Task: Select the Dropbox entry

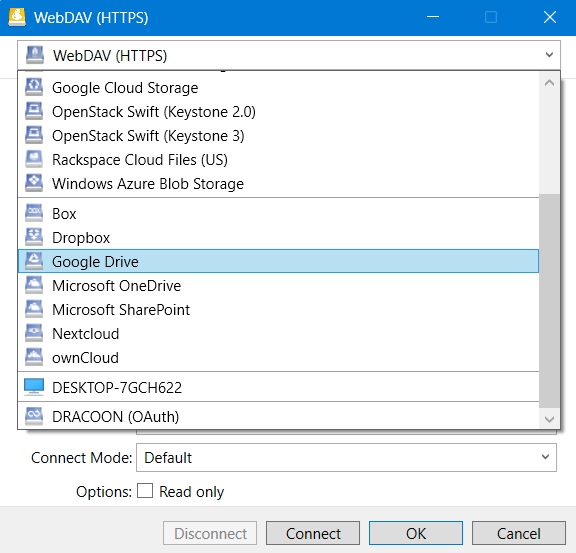Action: (x=278, y=237)
